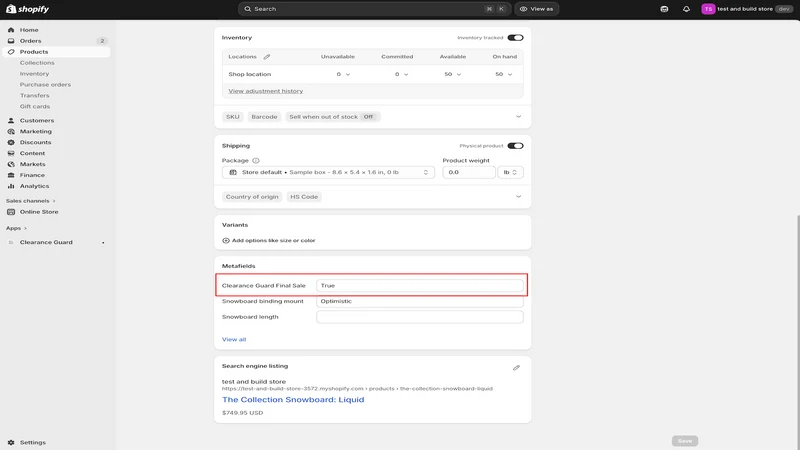Click the Customers icon
Viewport: 800px width, 450px height.
[x=11, y=120]
